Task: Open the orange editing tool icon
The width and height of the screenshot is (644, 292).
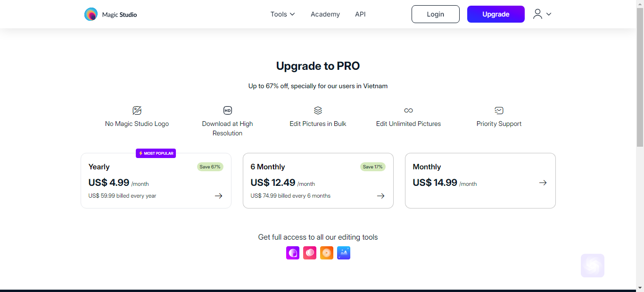Action: (x=327, y=253)
